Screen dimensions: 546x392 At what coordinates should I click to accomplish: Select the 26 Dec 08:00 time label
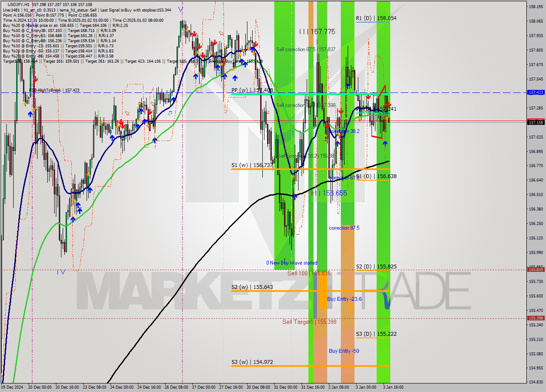[x=177, y=387]
